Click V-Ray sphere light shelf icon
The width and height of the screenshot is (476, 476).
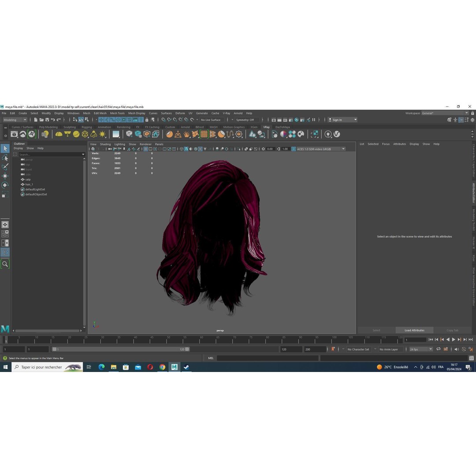pyautogui.click(x=76, y=134)
